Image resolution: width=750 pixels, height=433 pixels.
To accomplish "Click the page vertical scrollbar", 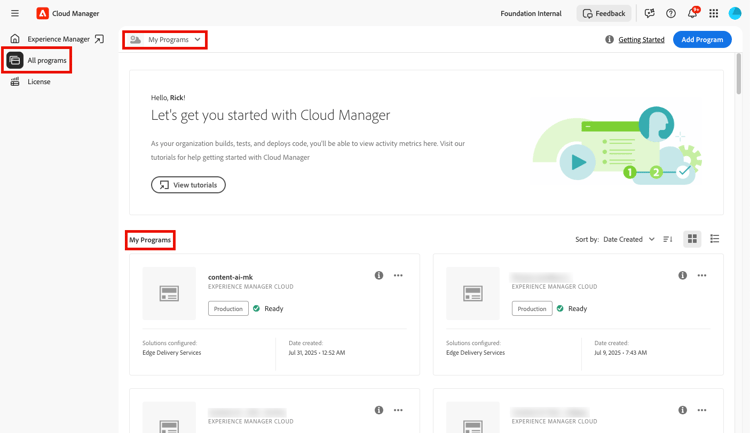I will [x=739, y=74].
